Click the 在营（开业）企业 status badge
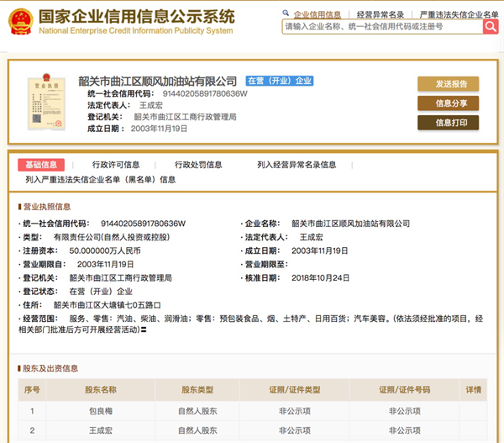This screenshot has width=504, height=443. point(280,81)
